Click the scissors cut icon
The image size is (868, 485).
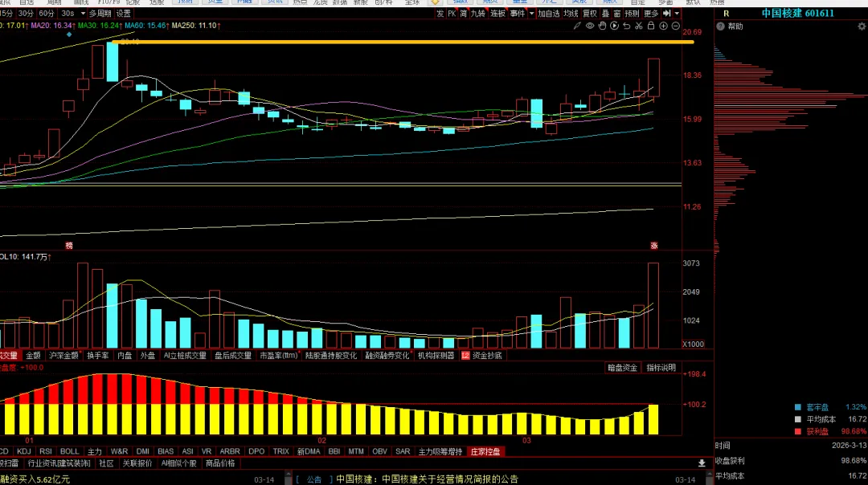point(639,26)
